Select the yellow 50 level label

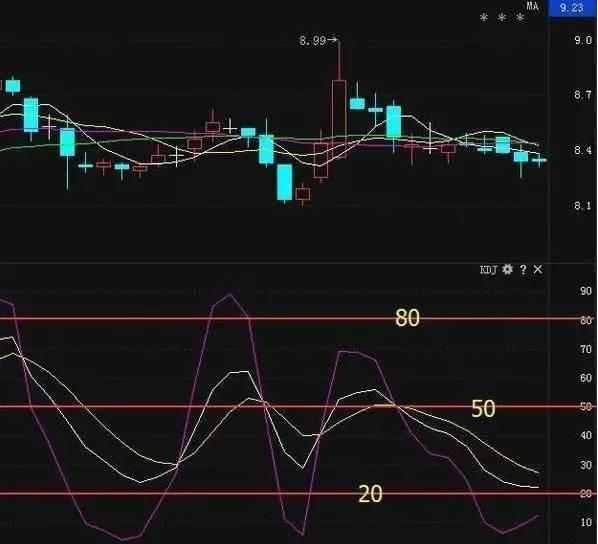pos(483,409)
